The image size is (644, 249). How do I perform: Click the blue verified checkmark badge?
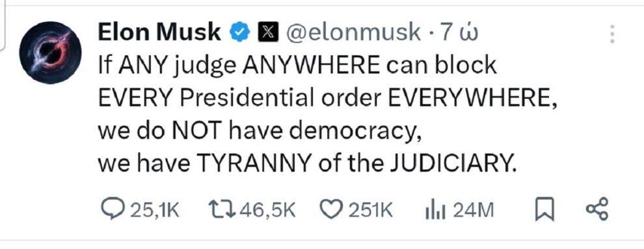click(239, 32)
